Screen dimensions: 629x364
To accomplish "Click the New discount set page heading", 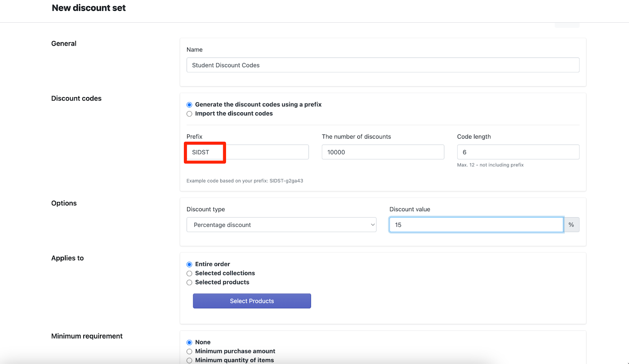I will point(89,8).
